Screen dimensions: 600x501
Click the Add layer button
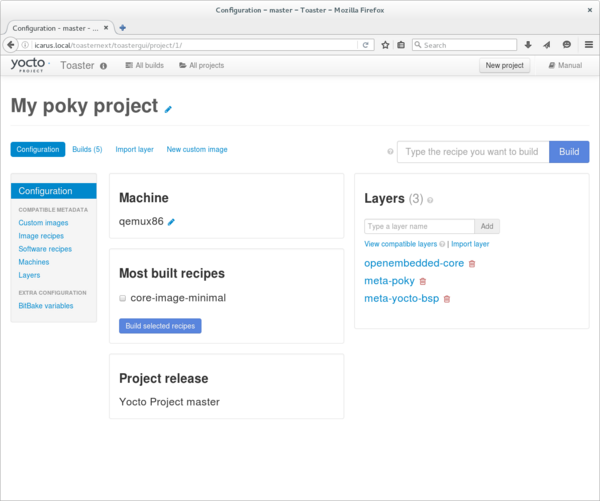coord(487,227)
